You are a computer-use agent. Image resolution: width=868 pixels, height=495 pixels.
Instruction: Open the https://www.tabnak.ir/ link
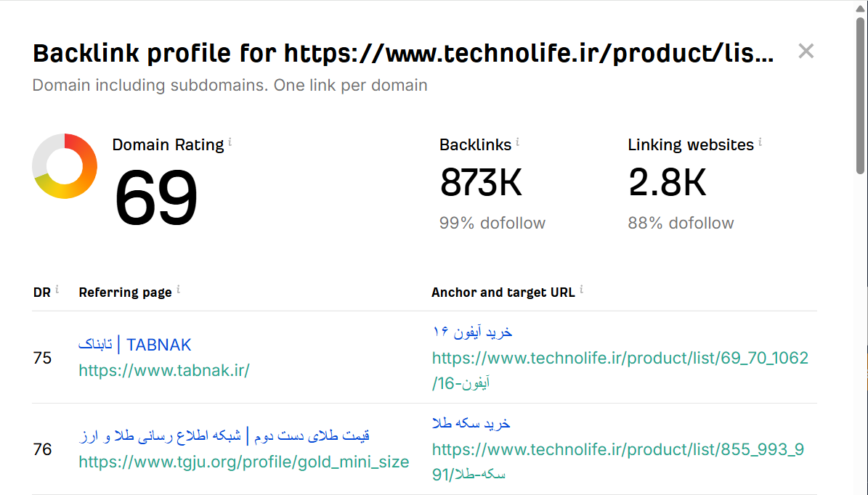tap(164, 370)
